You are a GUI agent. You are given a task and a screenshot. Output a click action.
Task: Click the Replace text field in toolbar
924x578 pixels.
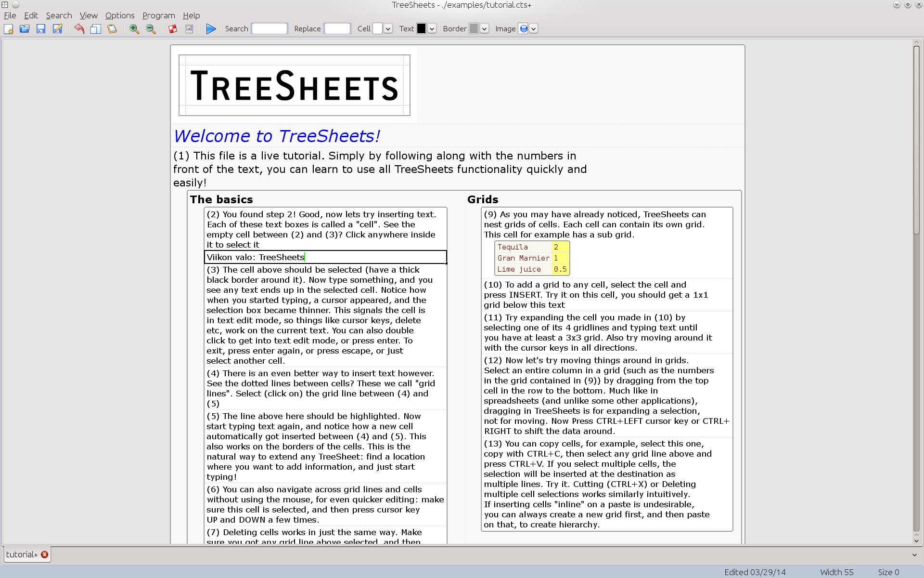pyautogui.click(x=337, y=29)
